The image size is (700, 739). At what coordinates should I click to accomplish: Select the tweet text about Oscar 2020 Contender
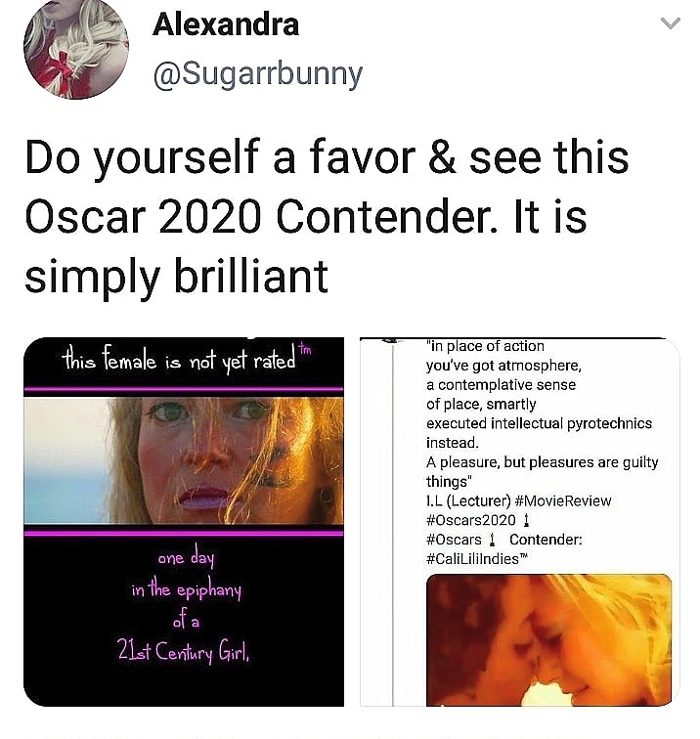pos(327,217)
